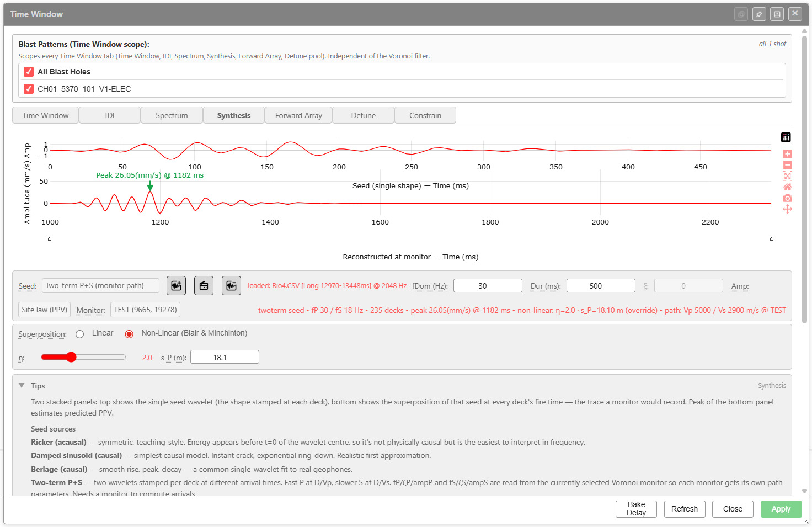Click the 'all 1 shot' text
Image resolution: width=812 pixels, height=527 pixels.
[772, 44]
